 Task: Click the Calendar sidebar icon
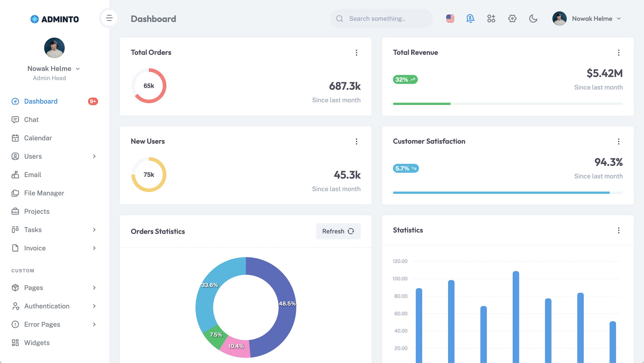(15, 138)
